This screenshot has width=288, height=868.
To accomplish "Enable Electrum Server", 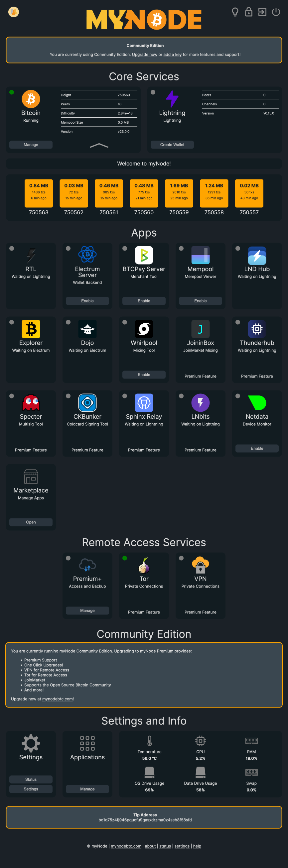I will pos(87,301).
